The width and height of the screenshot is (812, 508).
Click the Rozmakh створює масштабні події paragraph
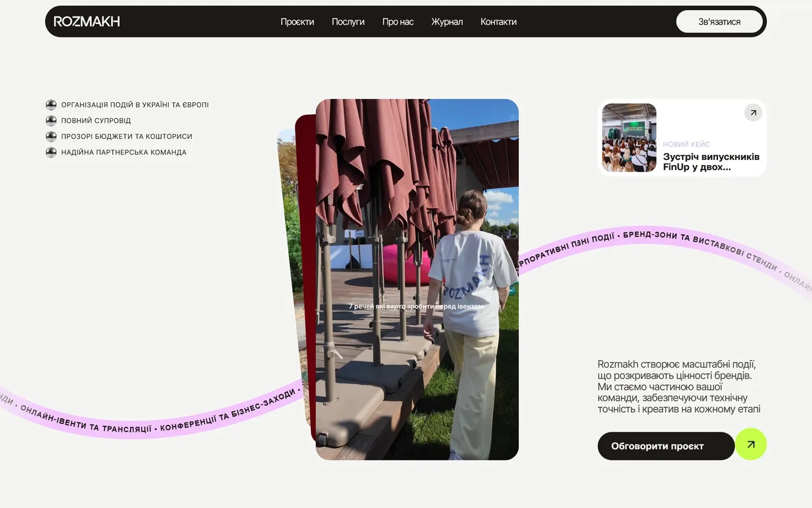[x=679, y=387]
